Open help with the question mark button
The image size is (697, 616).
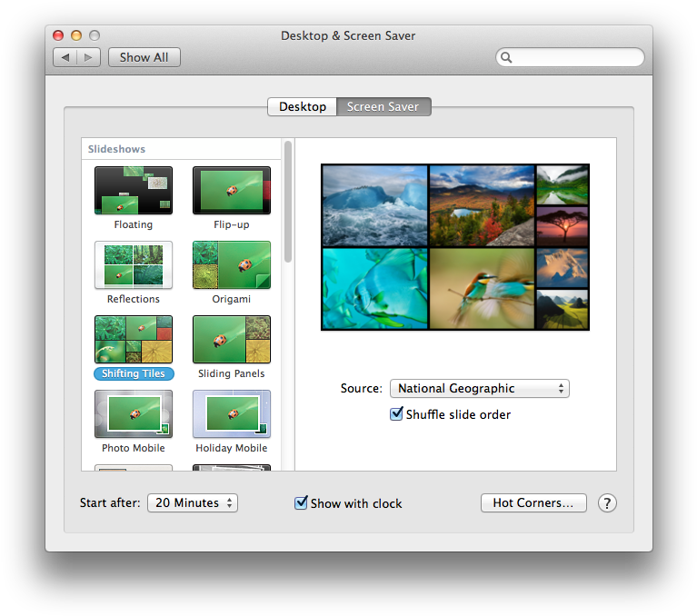pos(607,503)
